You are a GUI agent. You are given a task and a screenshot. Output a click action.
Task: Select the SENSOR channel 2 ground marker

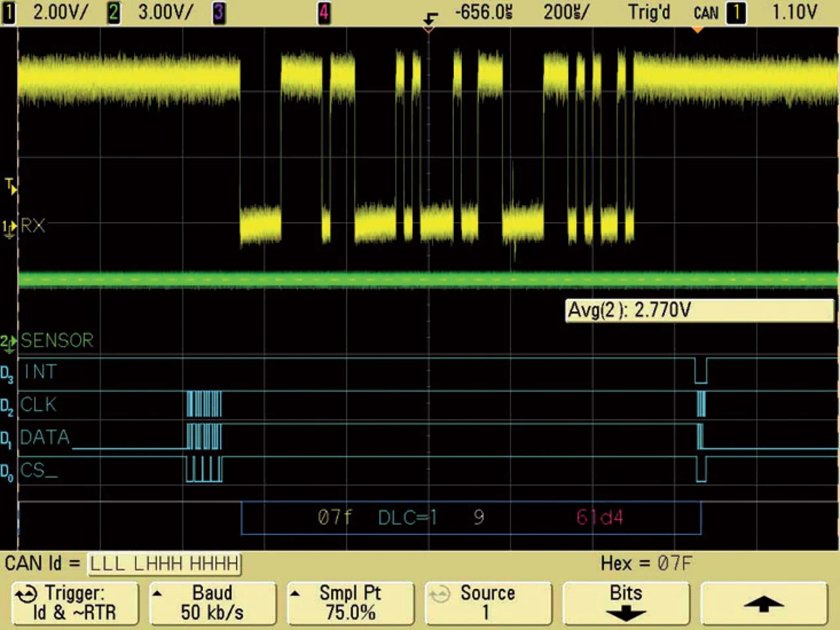[x=9, y=341]
